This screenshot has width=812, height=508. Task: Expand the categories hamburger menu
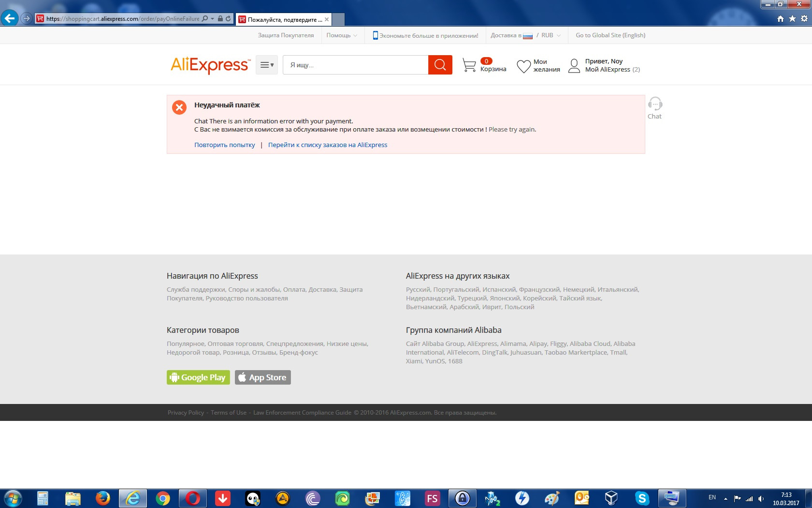coord(267,65)
